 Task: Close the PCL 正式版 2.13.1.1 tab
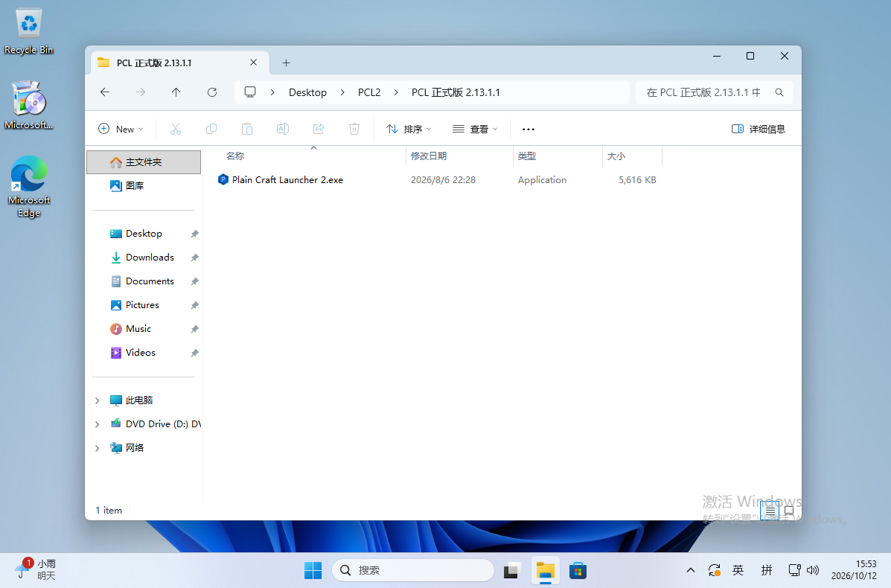pyautogui.click(x=253, y=63)
